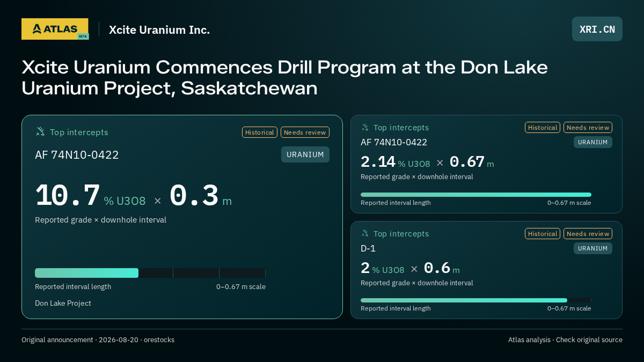Click the 2.14 grade value
Viewport: 644px width, 362px height.
pos(378,161)
